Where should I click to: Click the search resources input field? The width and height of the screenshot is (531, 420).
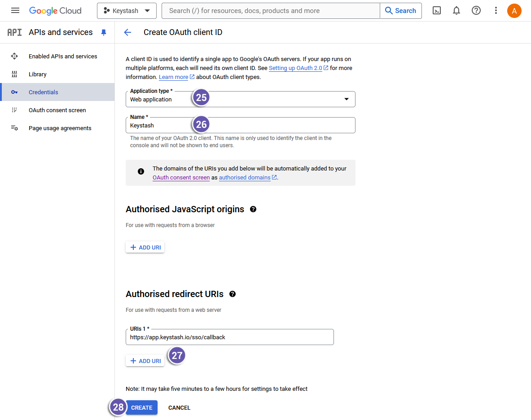tap(271, 11)
